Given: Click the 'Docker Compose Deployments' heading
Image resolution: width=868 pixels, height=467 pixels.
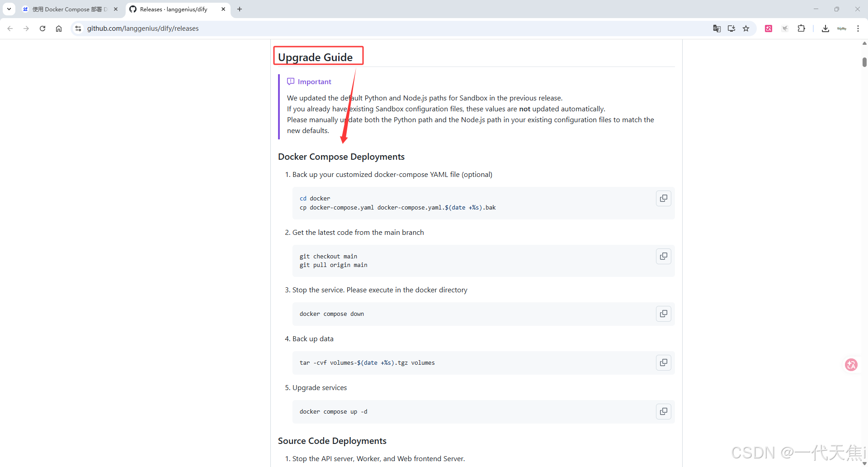Looking at the screenshot, I should click(341, 157).
